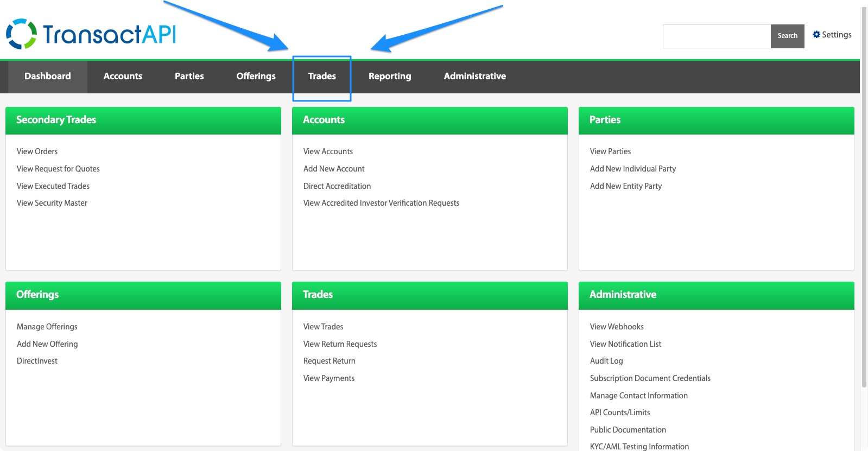This screenshot has width=868, height=451.
Task: Open View Trades link
Action: point(323,327)
